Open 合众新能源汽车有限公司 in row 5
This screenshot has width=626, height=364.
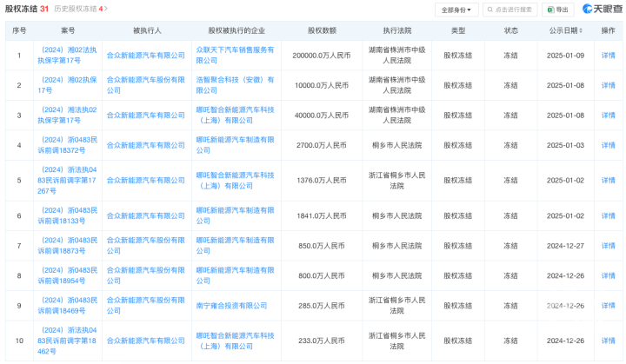146,181
